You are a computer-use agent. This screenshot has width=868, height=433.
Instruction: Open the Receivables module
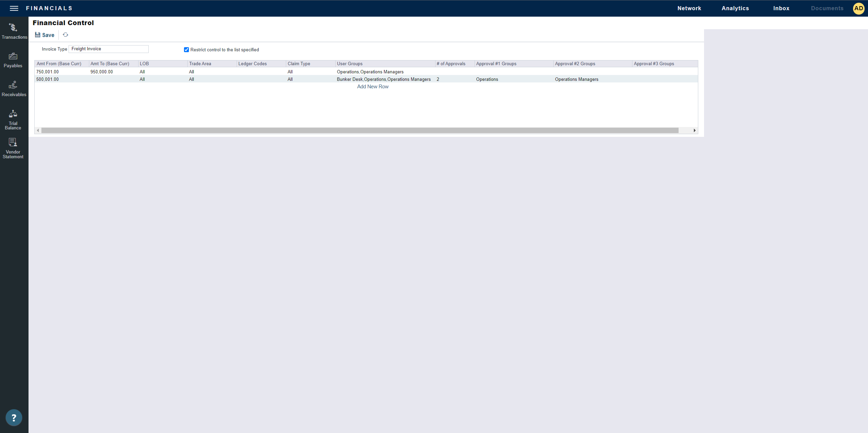(x=14, y=88)
